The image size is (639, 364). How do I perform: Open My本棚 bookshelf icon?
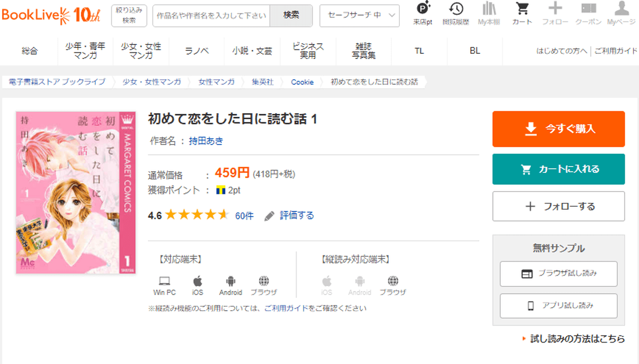489,9
